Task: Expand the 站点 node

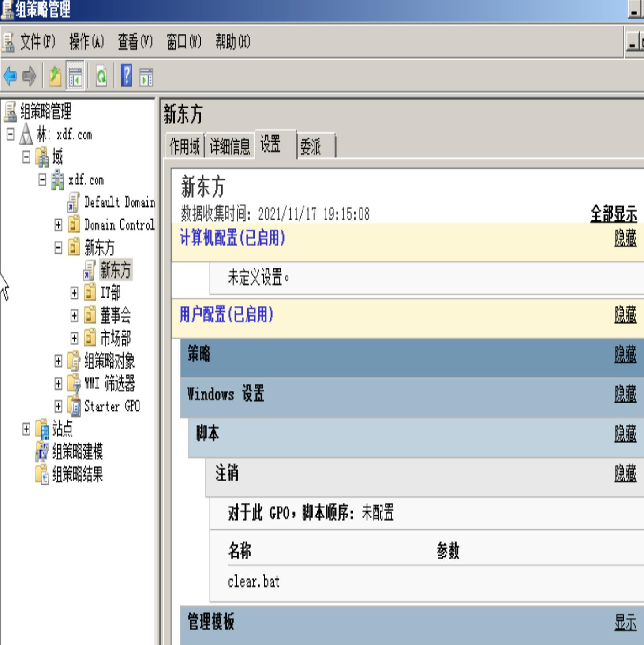Action: click(26, 429)
